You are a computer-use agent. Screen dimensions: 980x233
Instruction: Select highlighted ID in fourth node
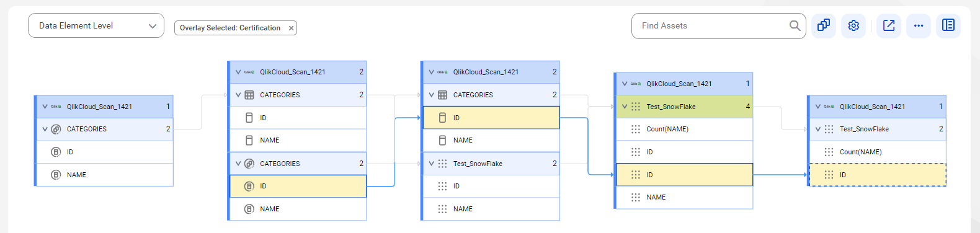tap(684, 175)
